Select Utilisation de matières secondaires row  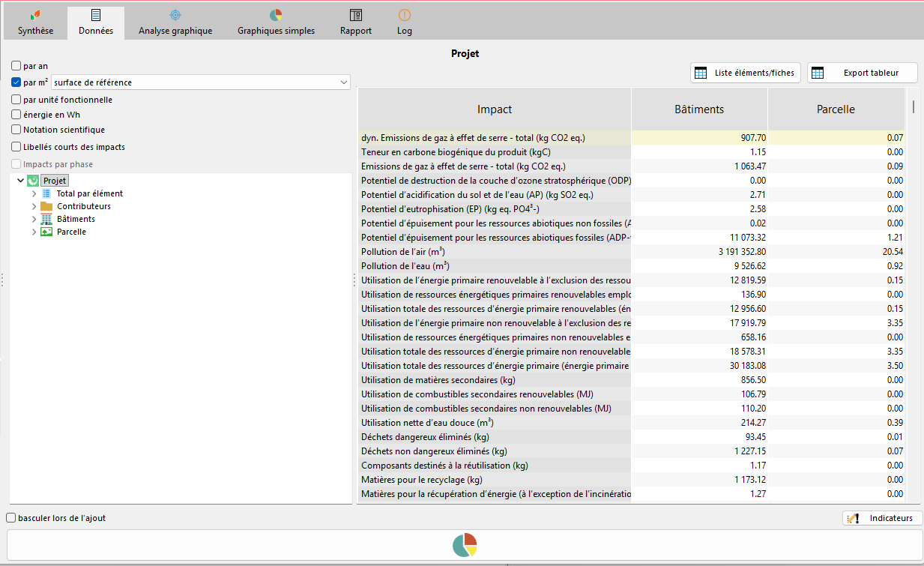(631, 380)
